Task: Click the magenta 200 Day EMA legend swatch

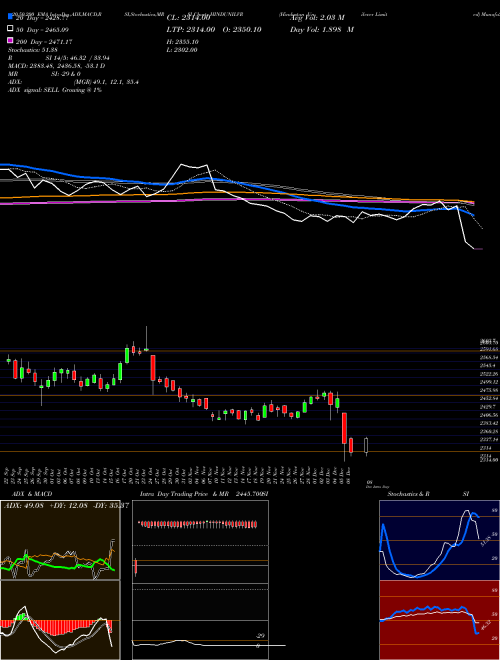Action: [11, 41]
